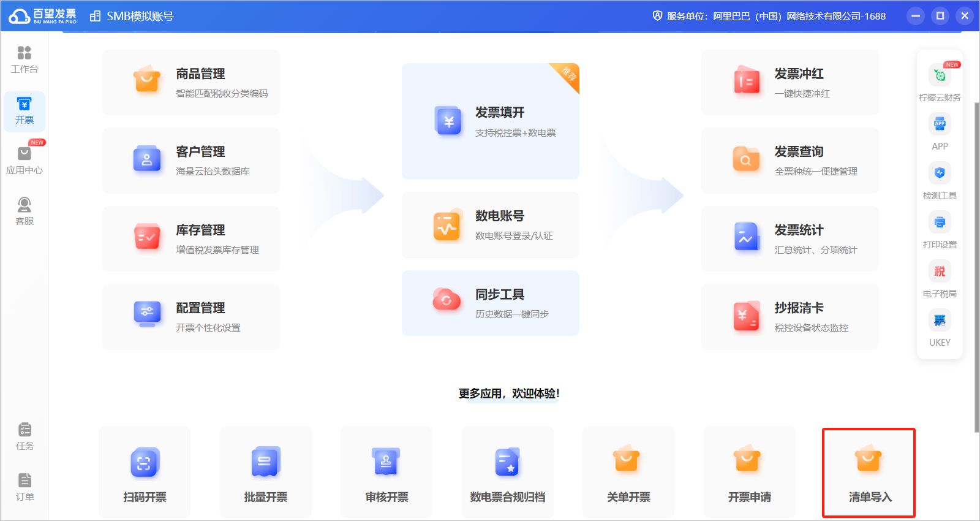Click the 税控设备状态监控 description

coord(812,328)
